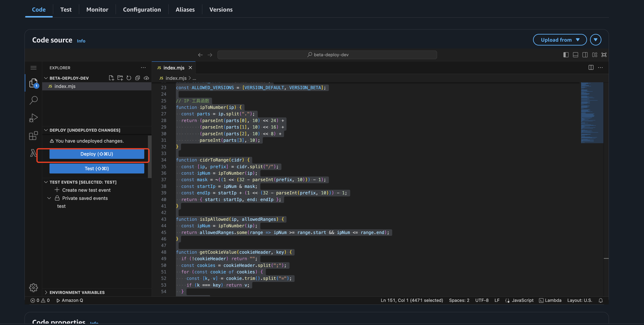Expand the Environment Variables section
This screenshot has width=644, height=325.
click(x=77, y=292)
